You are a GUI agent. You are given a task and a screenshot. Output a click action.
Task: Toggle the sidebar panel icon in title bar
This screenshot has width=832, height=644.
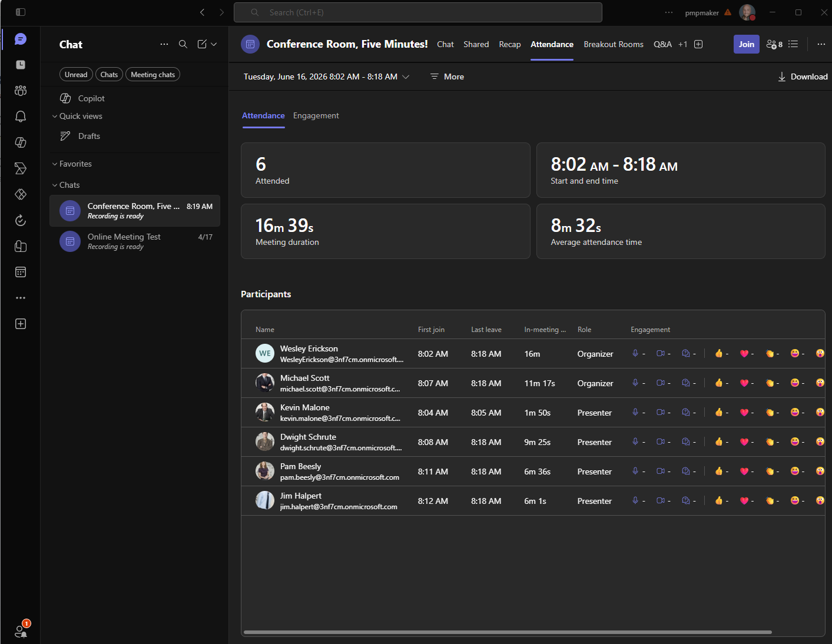pyautogui.click(x=21, y=12)
